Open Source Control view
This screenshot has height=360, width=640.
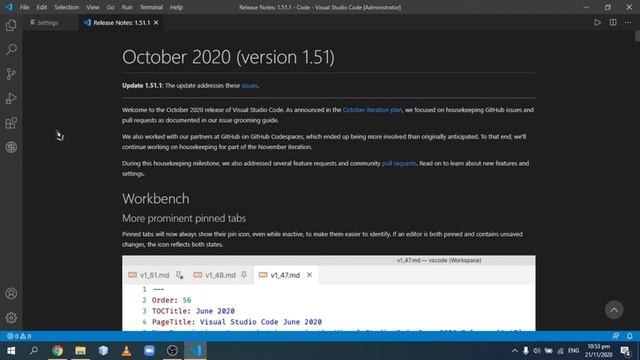click(x=11, y=74)
